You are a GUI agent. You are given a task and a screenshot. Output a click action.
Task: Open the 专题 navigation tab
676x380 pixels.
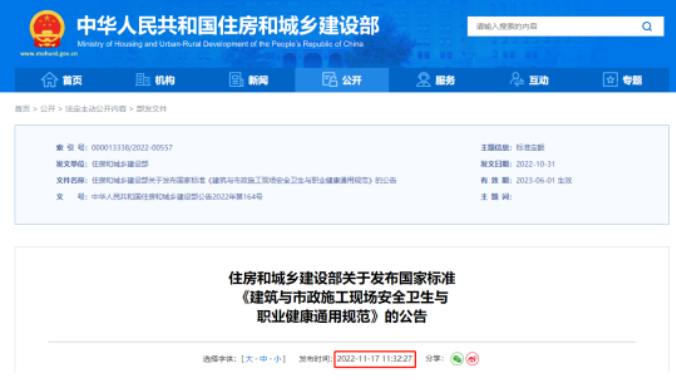pos(623,80)
